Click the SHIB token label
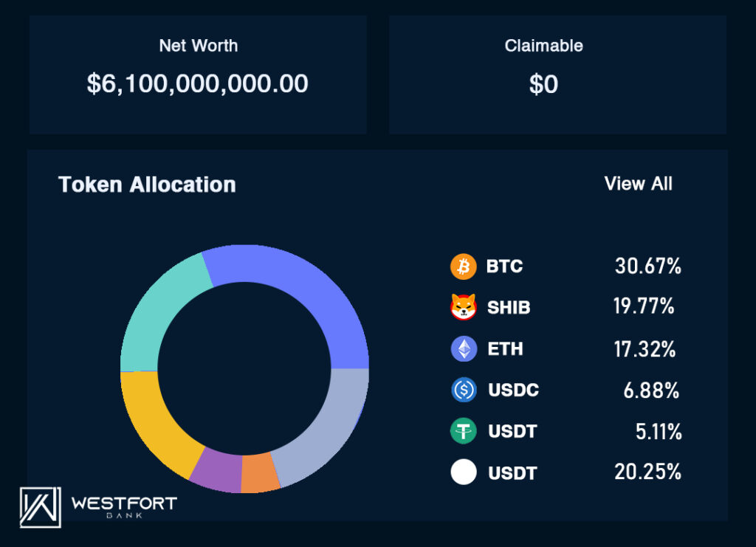The width and height of the screenshot is (756, 547). 509,308
